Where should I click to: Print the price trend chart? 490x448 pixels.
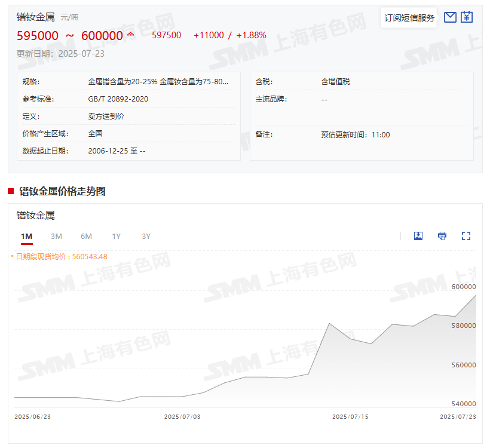click(x=442, y=236)
